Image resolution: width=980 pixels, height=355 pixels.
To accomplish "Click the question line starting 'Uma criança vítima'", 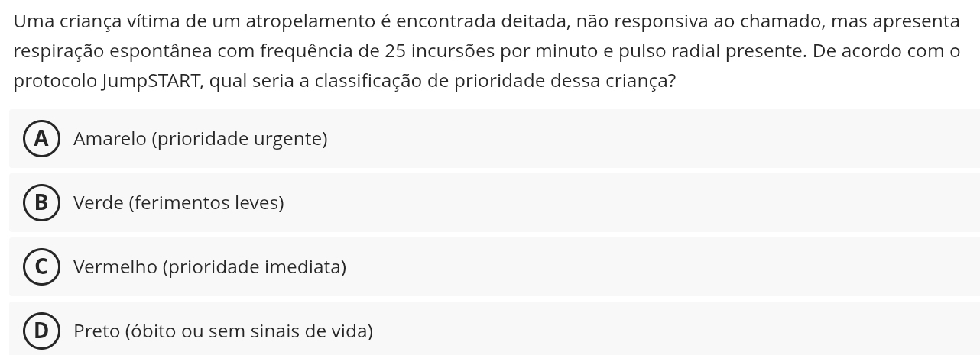I will click(486, 21).
